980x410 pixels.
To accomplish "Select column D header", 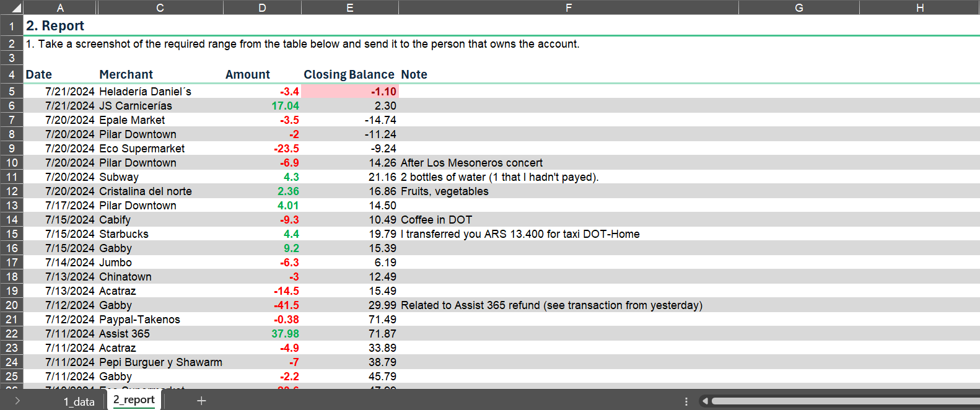I will [263, 7].
